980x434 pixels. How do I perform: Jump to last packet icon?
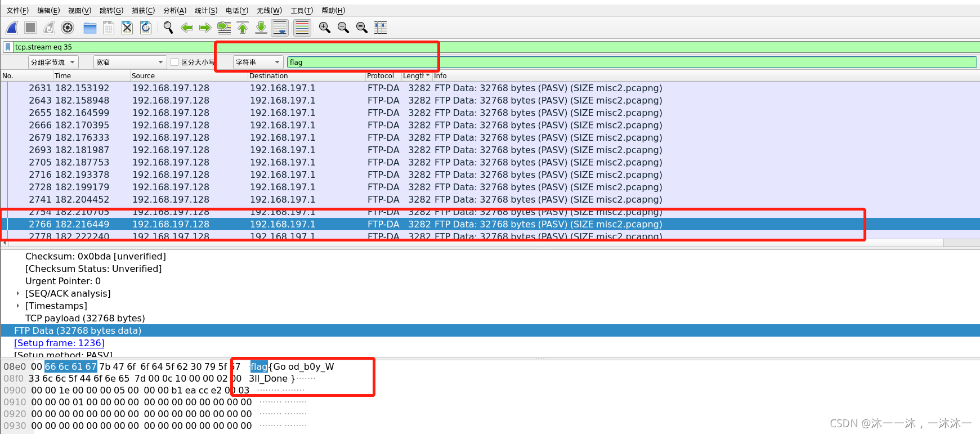click(261, 28)
